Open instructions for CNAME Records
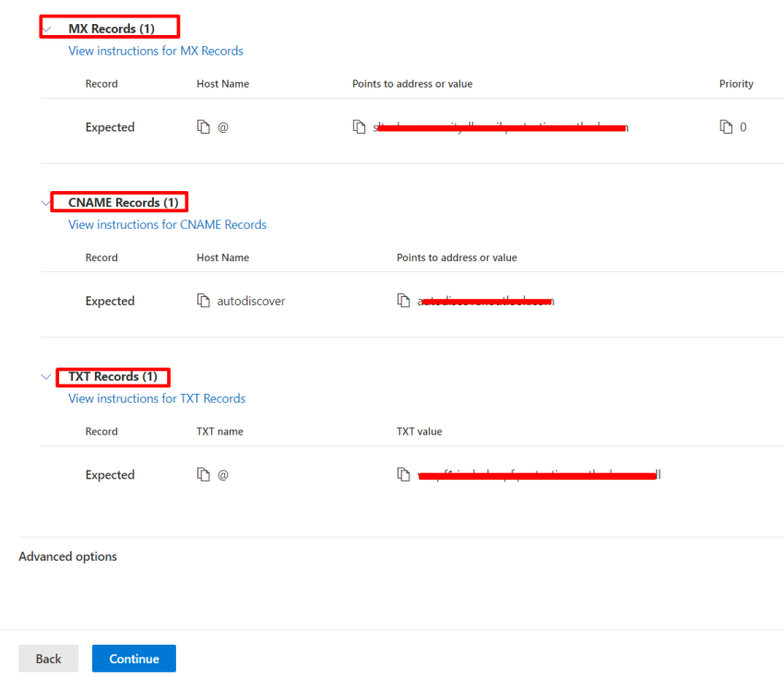The width and height of the screenshot is (784, 677). (167, 224)
